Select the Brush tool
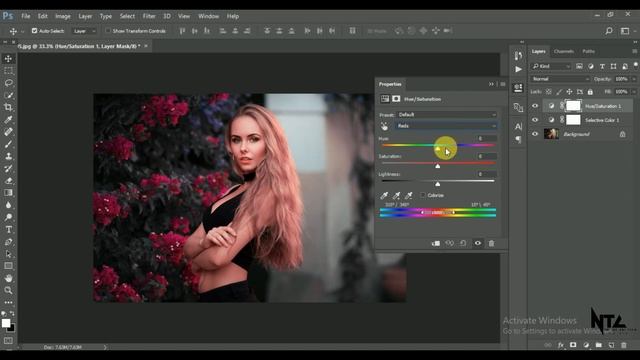The width and height of the screenshot is (640, 360). [x=8, y=144]
